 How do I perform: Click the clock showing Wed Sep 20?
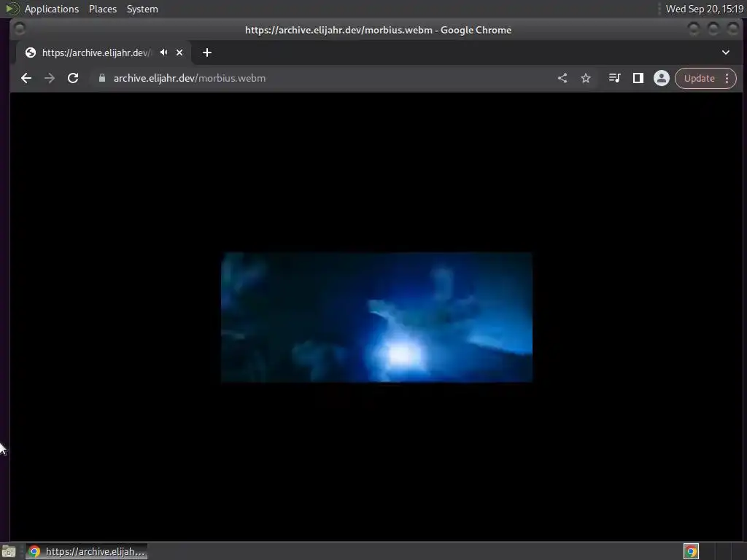[x=704, y=9]
